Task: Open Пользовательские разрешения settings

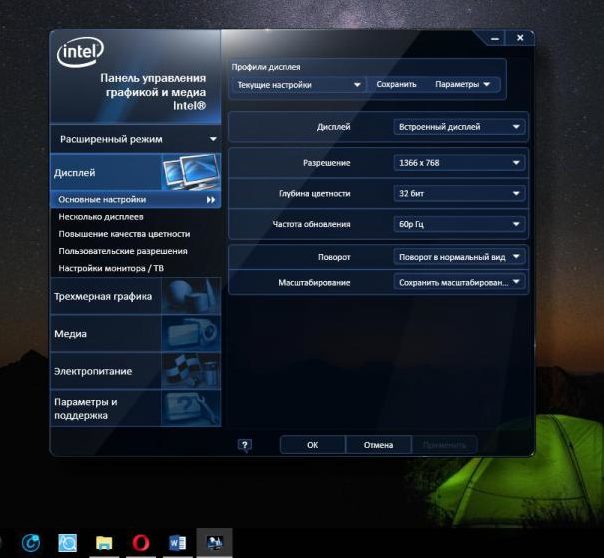Action: pyautogui.click(x=123, y=251)
